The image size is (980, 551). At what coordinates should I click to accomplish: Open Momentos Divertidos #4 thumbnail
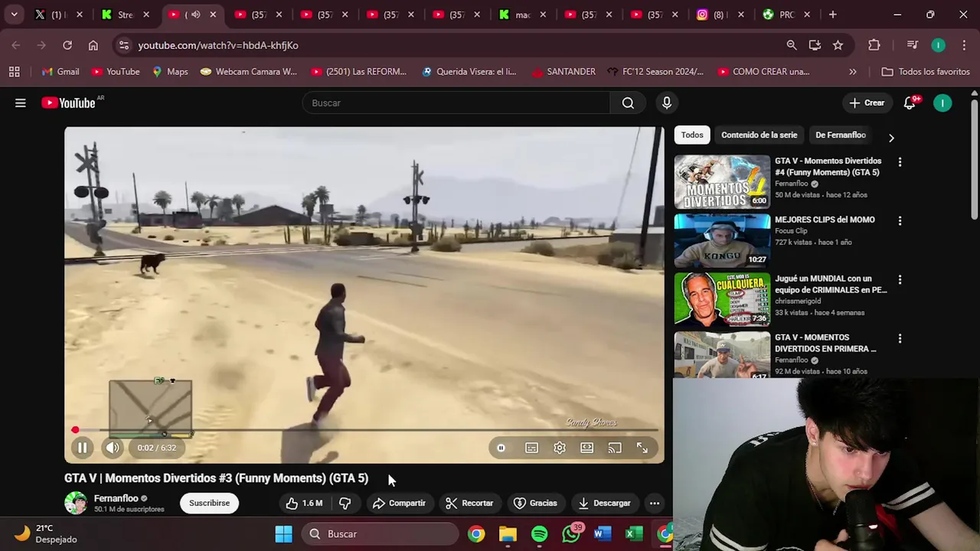[x=722, y=182]
